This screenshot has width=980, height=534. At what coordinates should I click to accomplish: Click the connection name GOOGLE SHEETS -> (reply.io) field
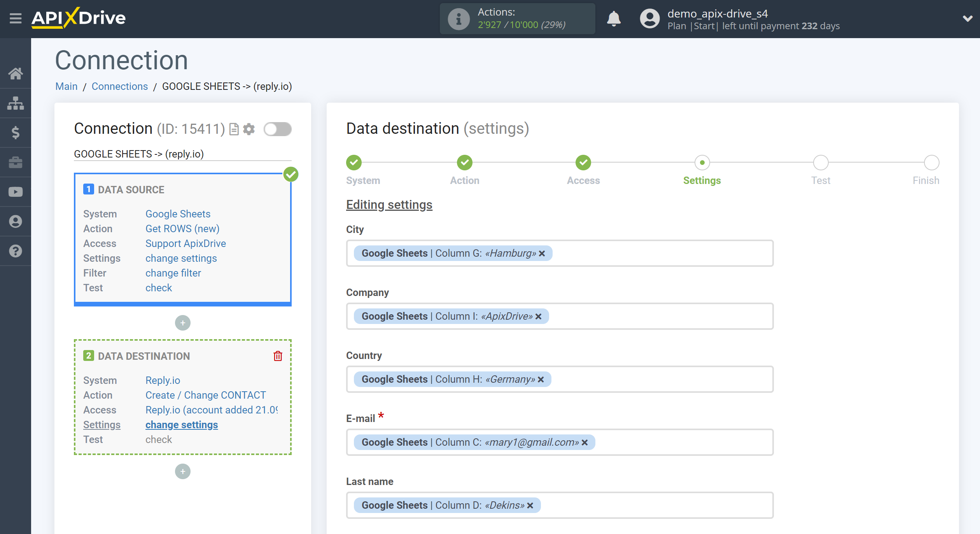click(183, 154)
